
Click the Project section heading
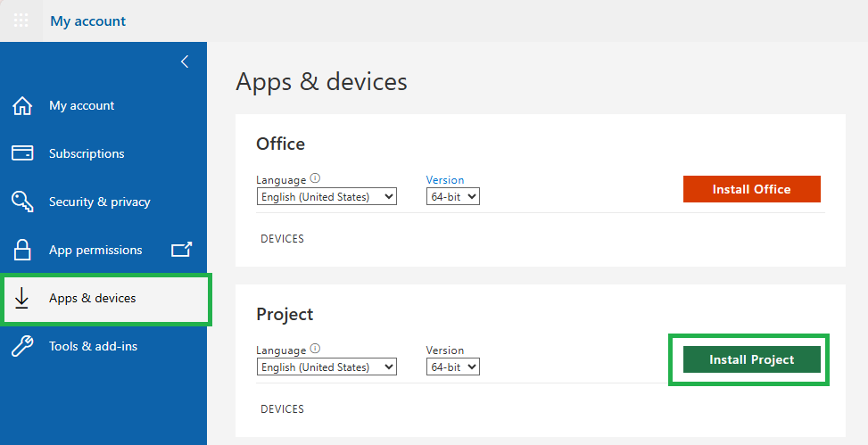click(285, 315)
